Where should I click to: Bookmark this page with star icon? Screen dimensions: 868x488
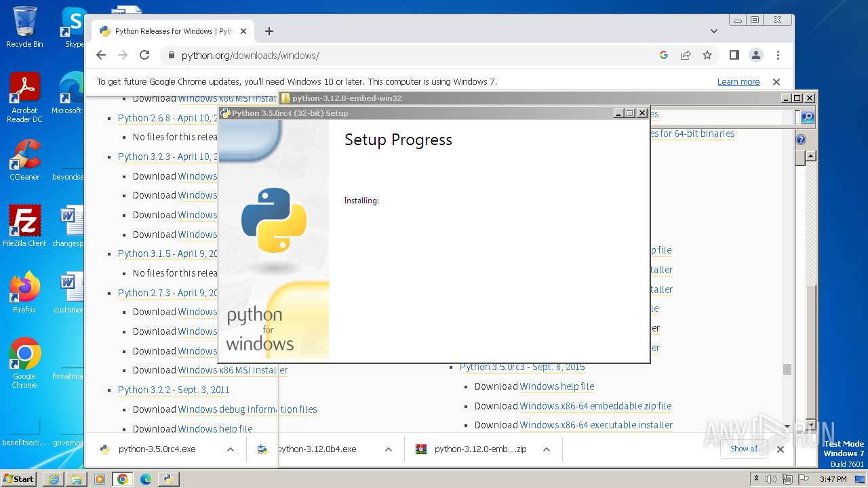click(707, 55)
